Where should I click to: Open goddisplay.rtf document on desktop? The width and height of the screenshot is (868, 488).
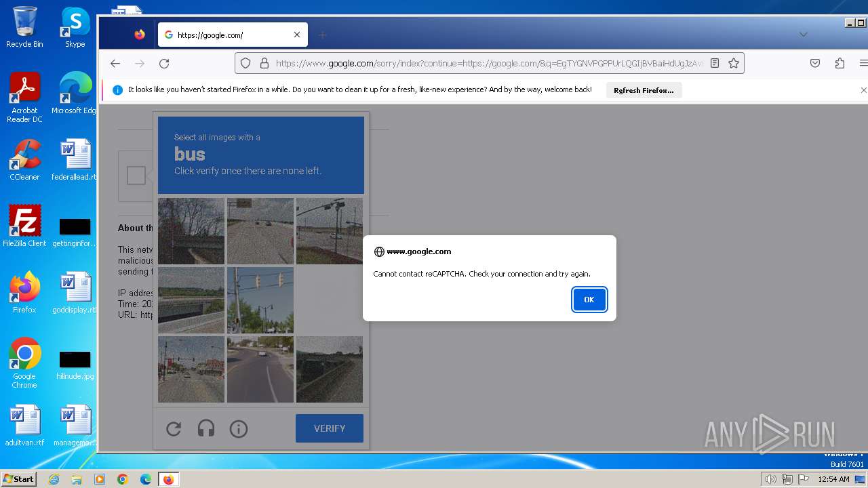pos(75,293)
